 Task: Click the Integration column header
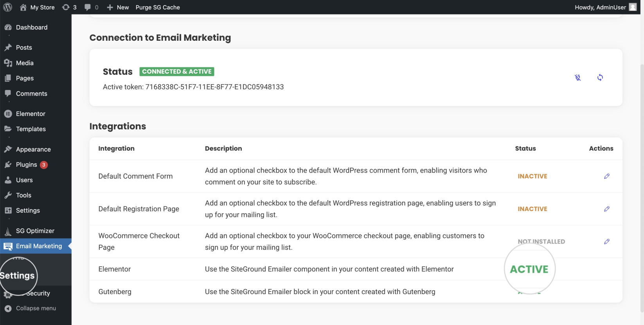(x=116, y=148)
